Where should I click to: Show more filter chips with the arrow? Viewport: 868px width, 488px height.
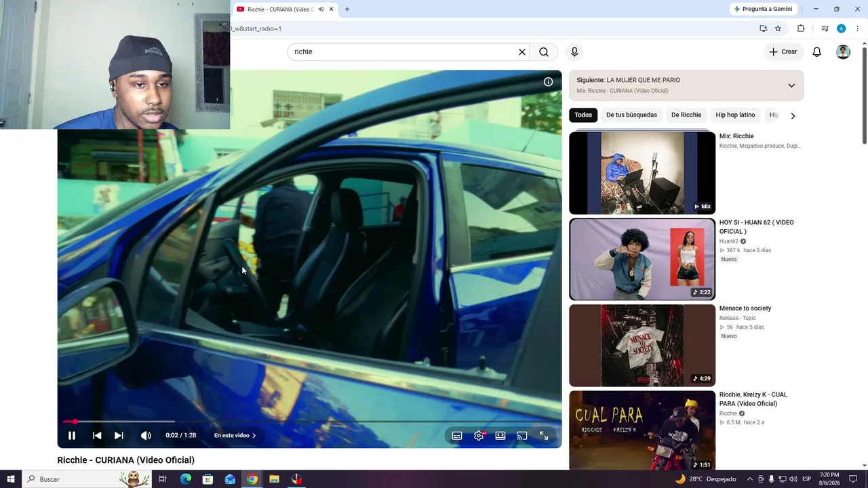[x=793, y=116]
